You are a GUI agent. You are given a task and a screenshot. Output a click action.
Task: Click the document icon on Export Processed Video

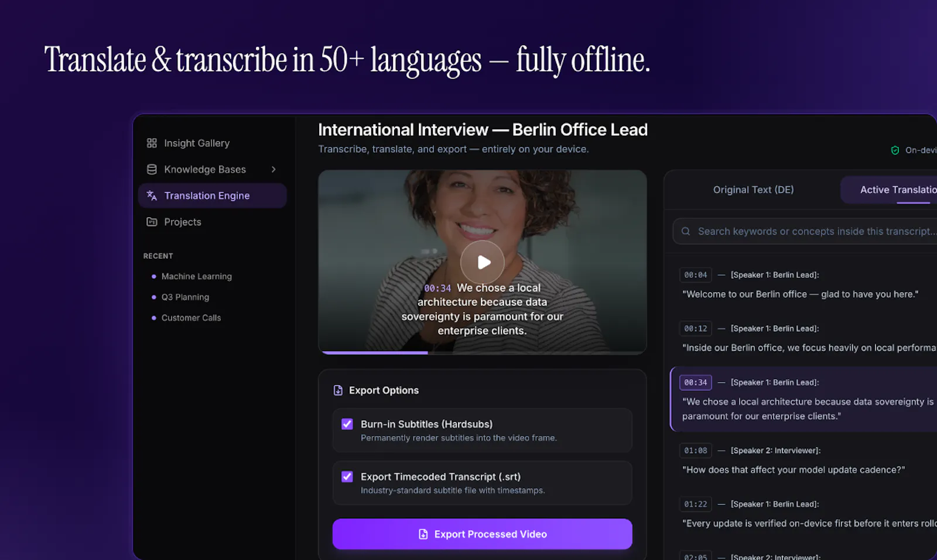423,534
